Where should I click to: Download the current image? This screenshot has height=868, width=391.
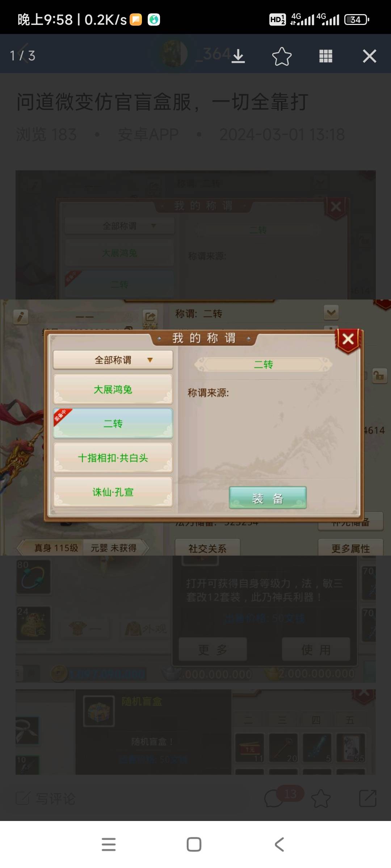click(238, 56)
